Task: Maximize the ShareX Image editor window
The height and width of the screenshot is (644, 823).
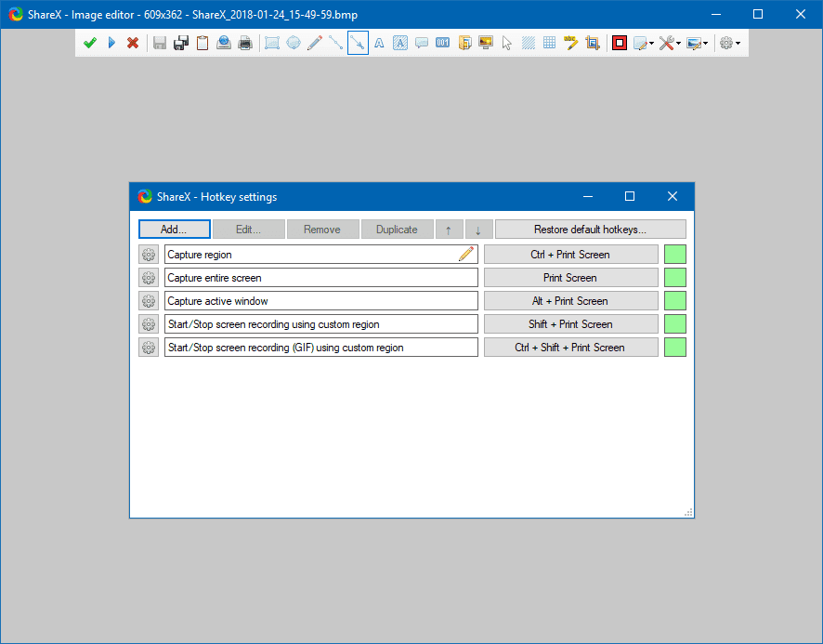Action: point(758,14)
